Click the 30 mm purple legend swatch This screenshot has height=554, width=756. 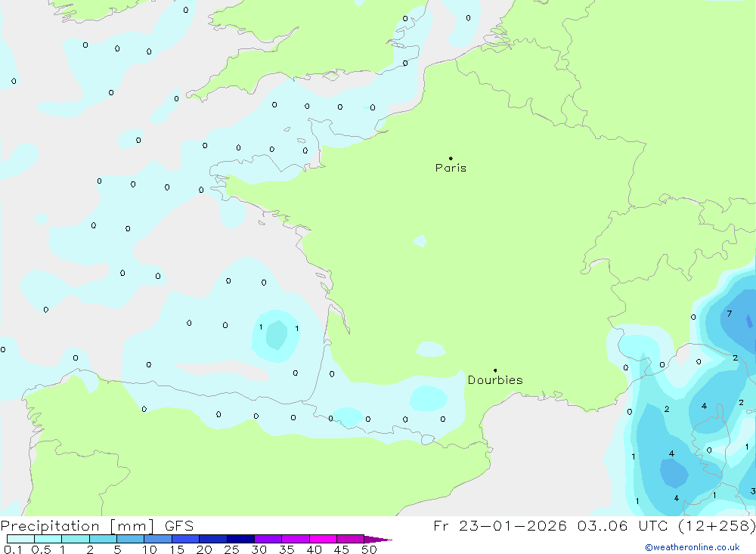268,539
